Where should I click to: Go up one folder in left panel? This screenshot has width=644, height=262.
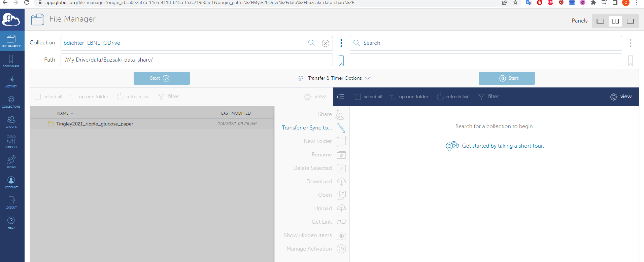point(89,97)
